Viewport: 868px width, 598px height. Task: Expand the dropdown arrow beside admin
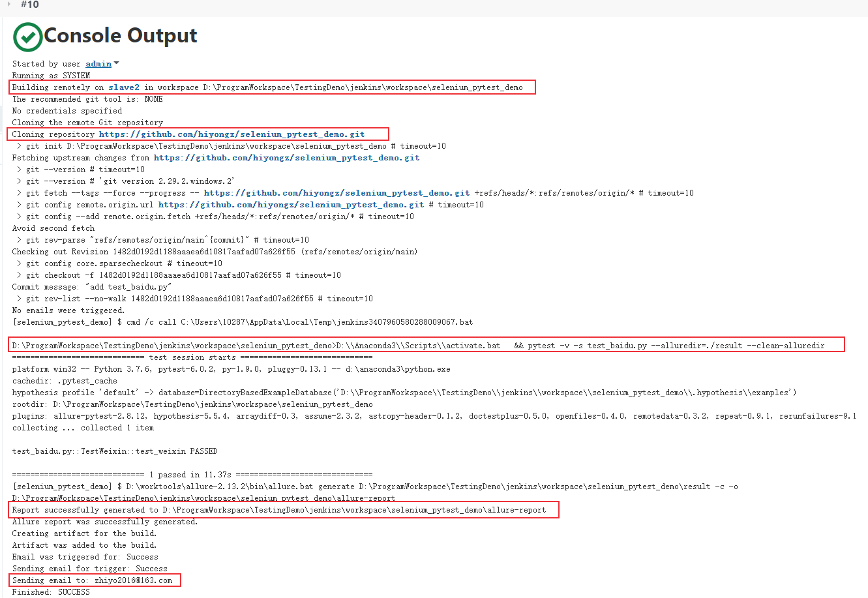tap(117, 63)
